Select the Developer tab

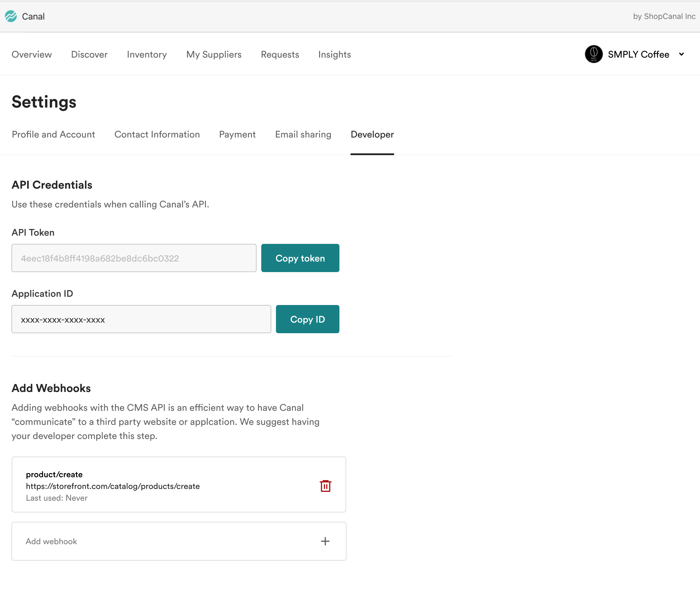tap(372, 135)
